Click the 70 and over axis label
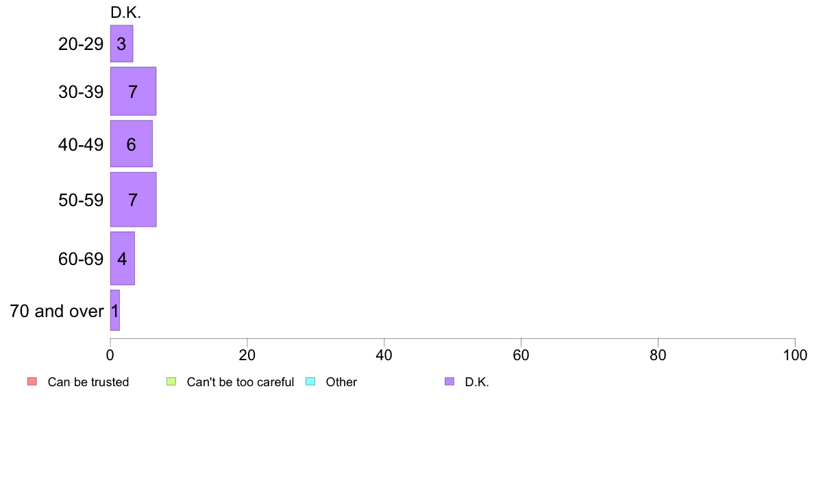This screenshot has width=814, height=504. click(57, 311)
